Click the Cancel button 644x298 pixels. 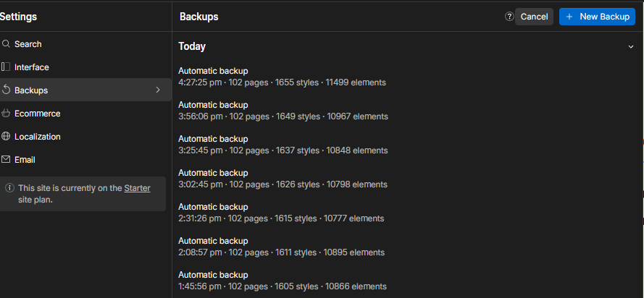click(x=534, y=17)
